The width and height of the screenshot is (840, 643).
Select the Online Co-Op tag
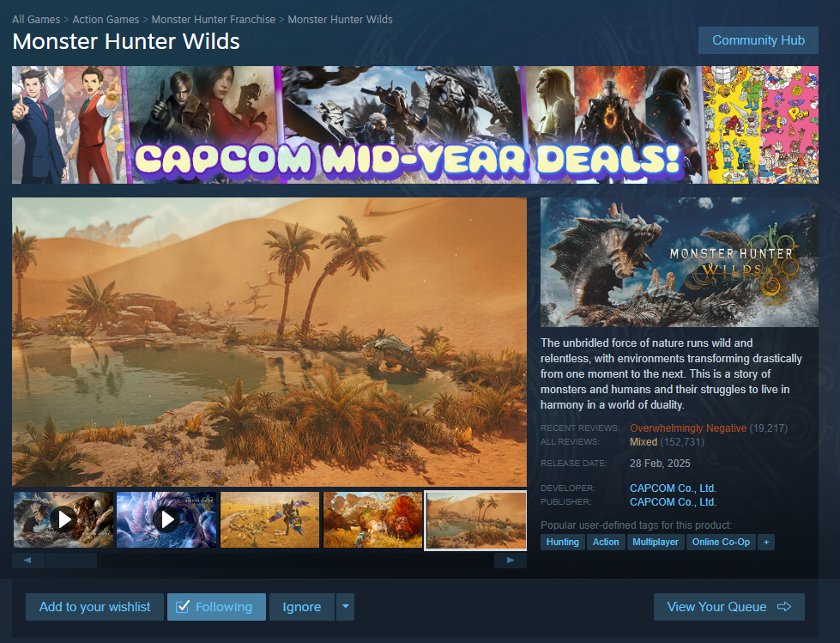(721, 543)
